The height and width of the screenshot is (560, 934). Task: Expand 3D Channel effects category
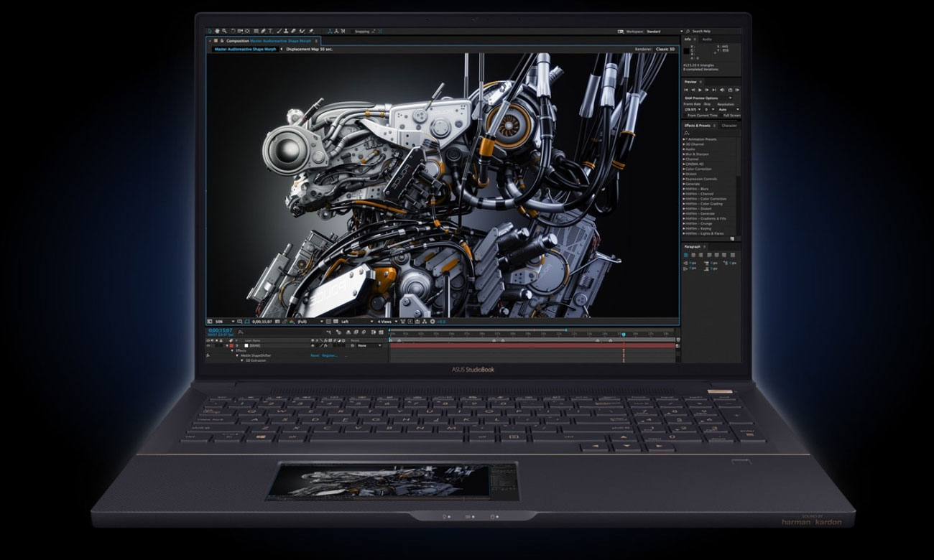pos(684,144)
